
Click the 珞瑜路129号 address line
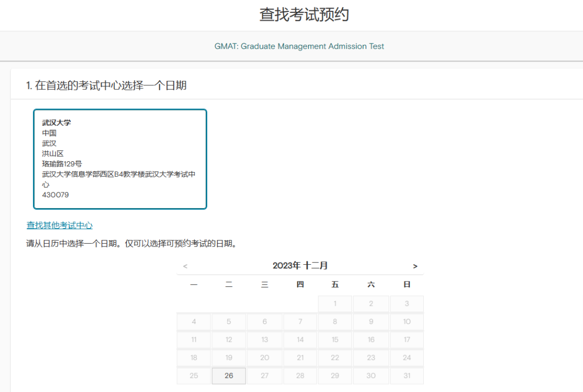tap(62, 164)
